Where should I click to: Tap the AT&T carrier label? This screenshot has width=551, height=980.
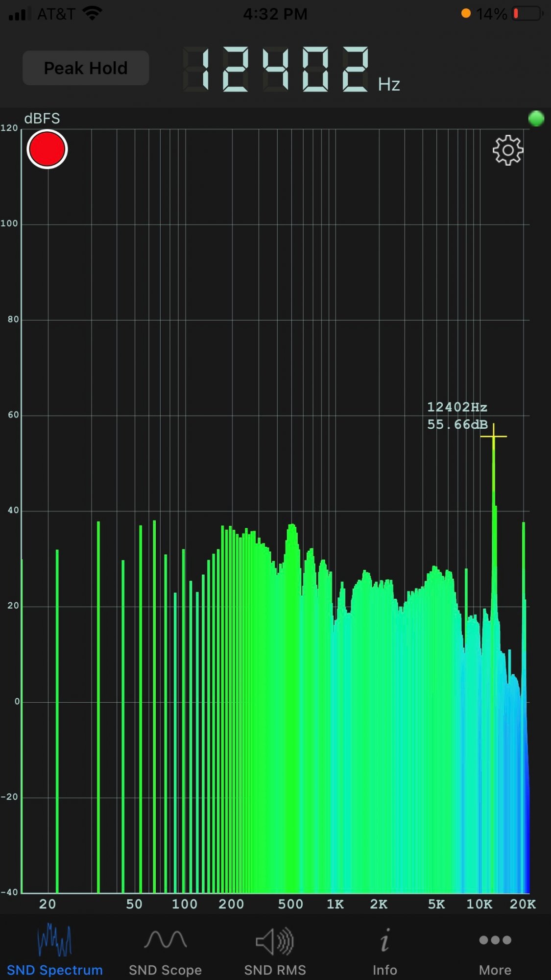pos(56,14)
